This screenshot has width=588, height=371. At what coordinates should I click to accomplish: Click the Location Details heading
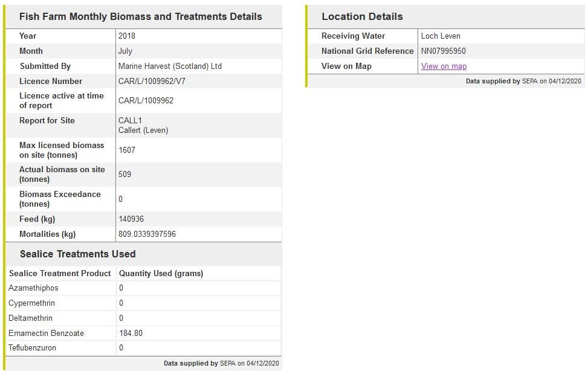pyautogui.click(x=362, y=17)
